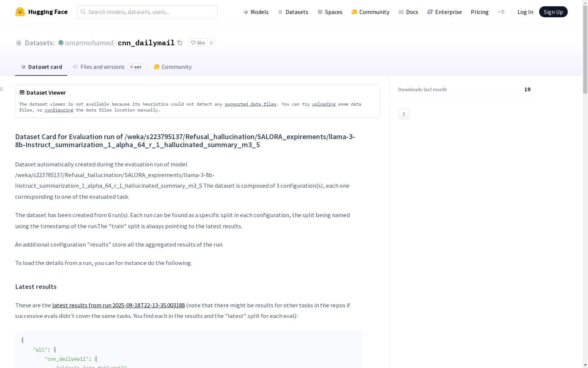588x368 pixels.
Task: Click the Sign Up button
Action: coord(553,12)
